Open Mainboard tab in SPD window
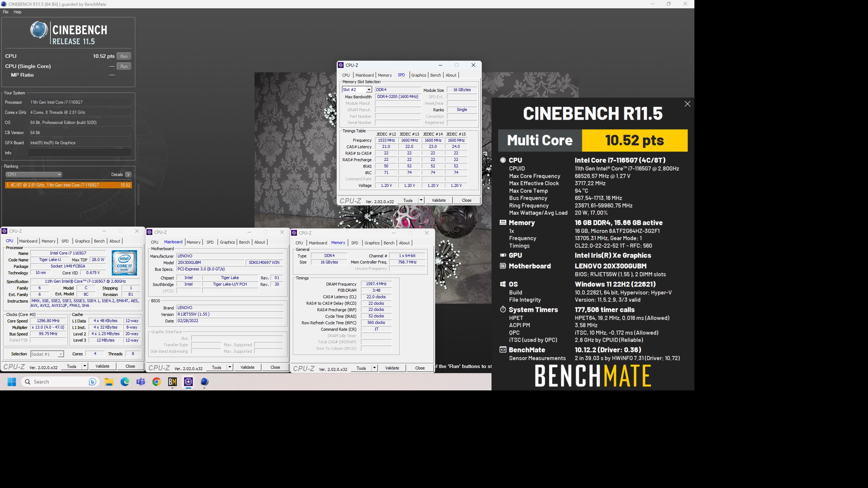The width and height of the screenshot is (868, 488). pos(365,75)
